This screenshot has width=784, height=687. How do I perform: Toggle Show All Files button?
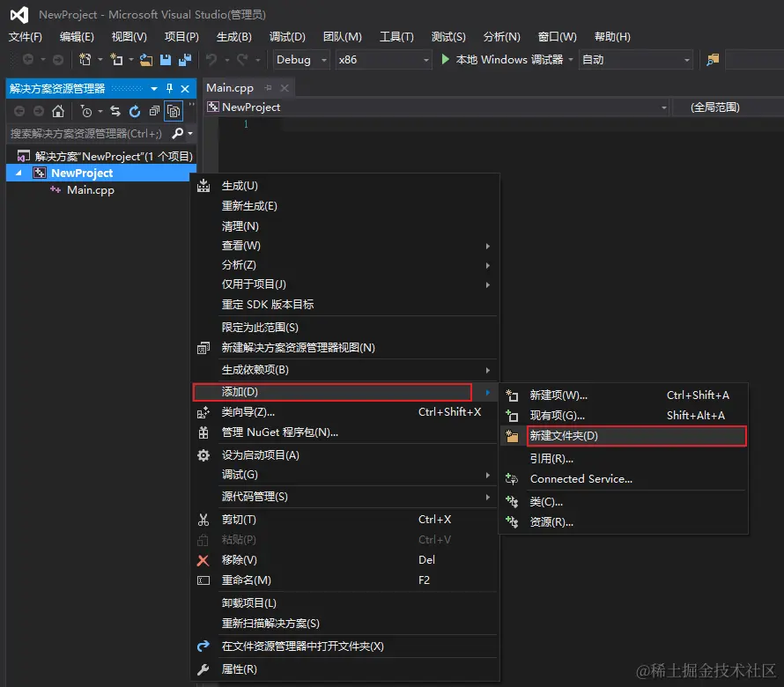(x=174, y=111)
